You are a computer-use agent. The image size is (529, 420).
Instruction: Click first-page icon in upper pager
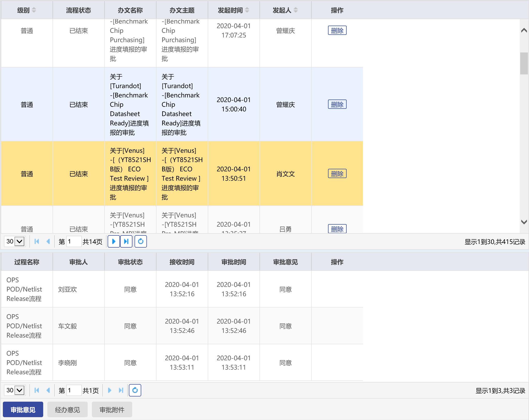37,241
